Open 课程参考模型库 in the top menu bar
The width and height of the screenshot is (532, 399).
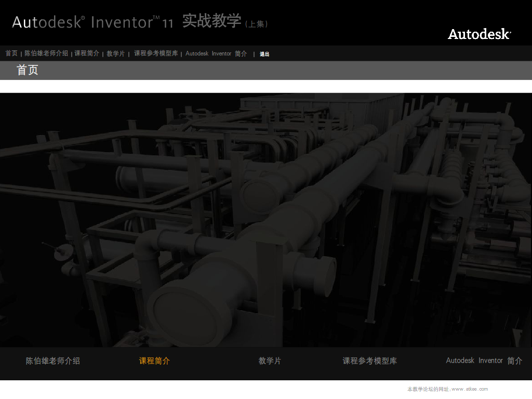coord(156,54)
